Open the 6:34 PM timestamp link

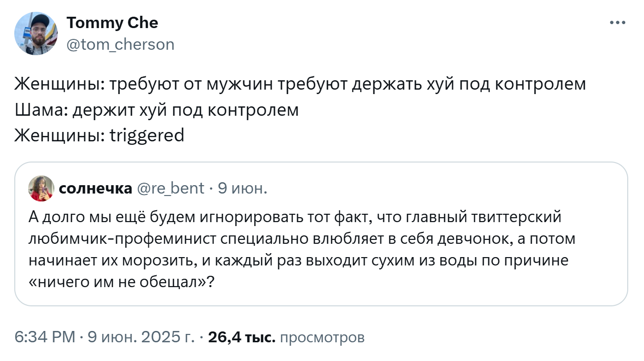pyautogui.click(x=45, y=337)
